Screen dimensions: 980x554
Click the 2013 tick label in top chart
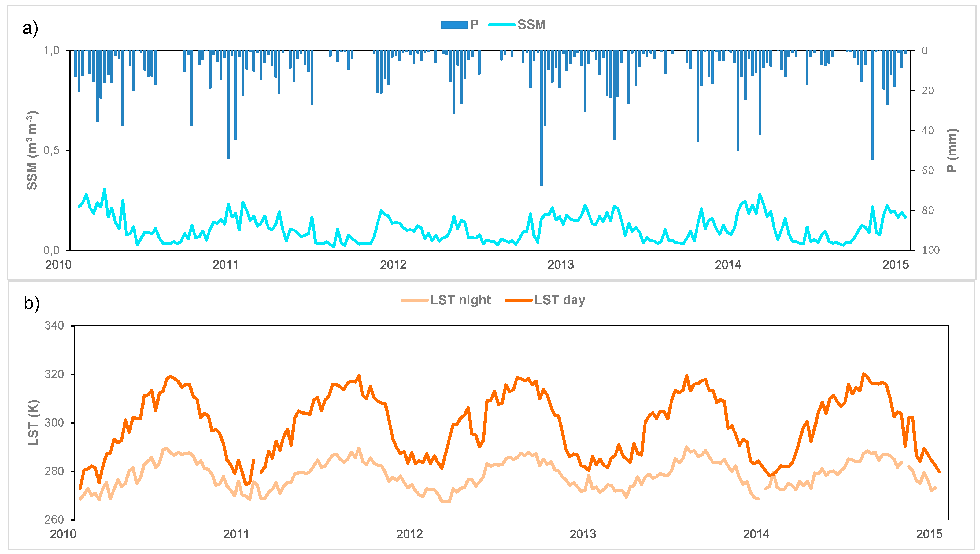tap(560, 264)
